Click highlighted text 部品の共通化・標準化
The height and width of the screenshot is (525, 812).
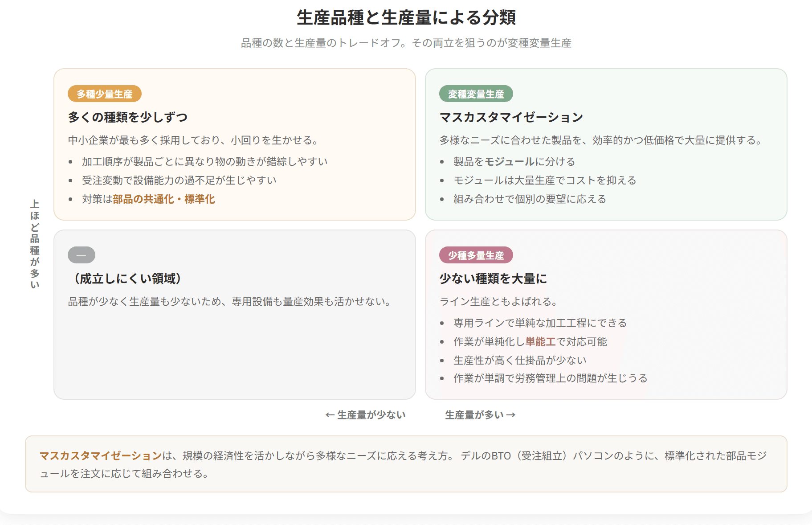pyautogui.click(x=164, y=199)
